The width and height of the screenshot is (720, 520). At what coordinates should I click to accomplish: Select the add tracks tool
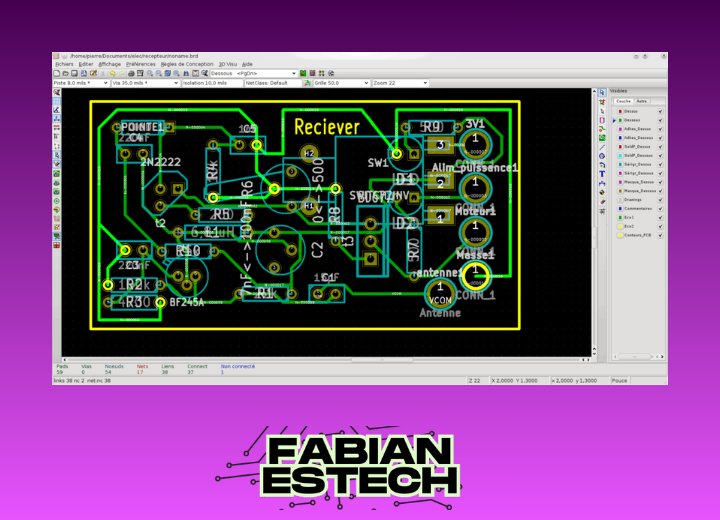tap(602, 129)
